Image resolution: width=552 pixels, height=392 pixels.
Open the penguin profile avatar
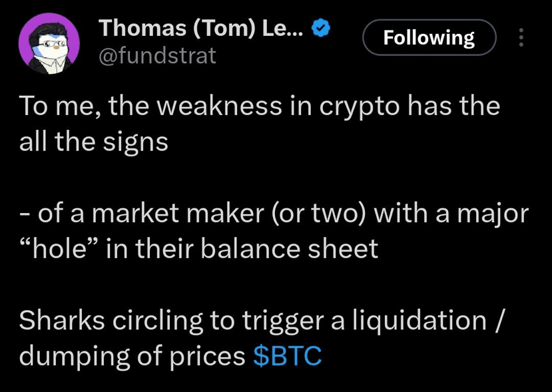pos(49,44)
